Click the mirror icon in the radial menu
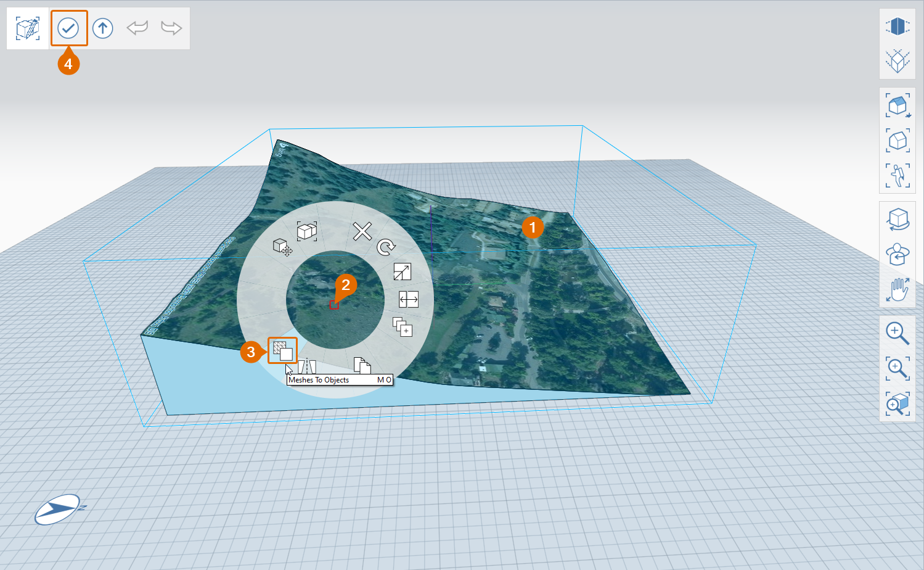 (408, 300)
